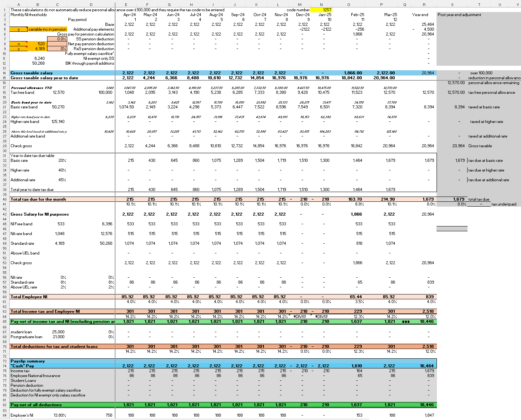Image resolution: width=521 pixels, height=420 pixels.
Task: Select the -256 Feb-25 additional pay cell
Action: 360,29
